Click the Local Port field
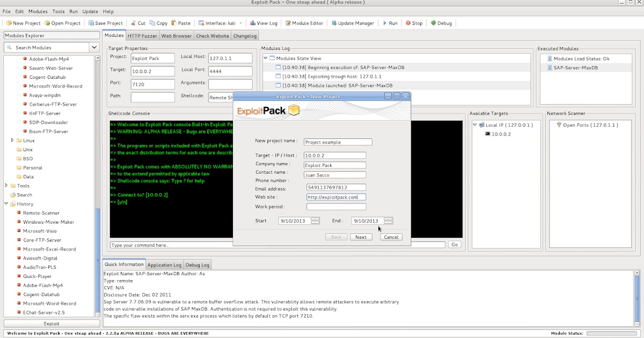This screenshot has height=338, width=644. [x=230, y=71]
